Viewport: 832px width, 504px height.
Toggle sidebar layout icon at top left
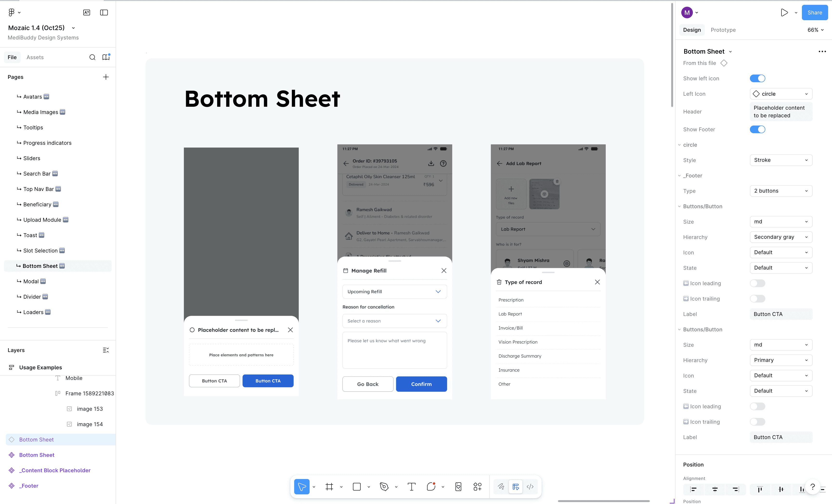pos(104,13)
